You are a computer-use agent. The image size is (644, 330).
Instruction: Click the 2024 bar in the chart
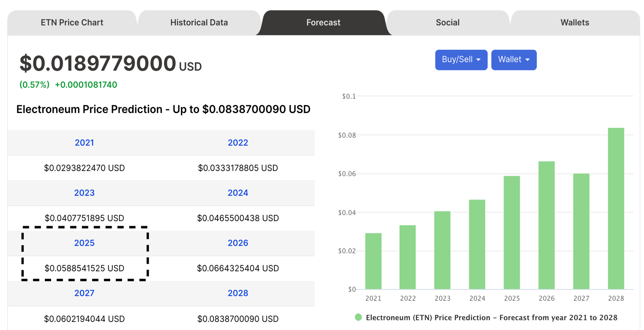click(x=477, y=245)
